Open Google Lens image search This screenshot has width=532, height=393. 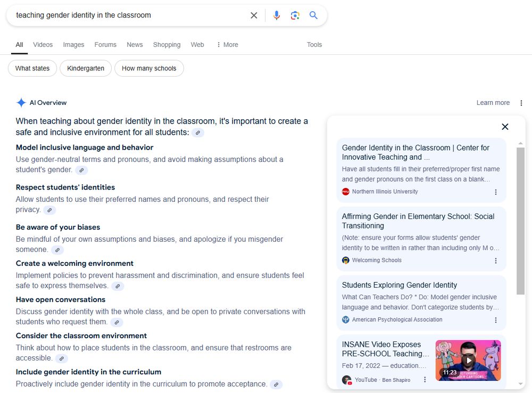click(295, 15)
